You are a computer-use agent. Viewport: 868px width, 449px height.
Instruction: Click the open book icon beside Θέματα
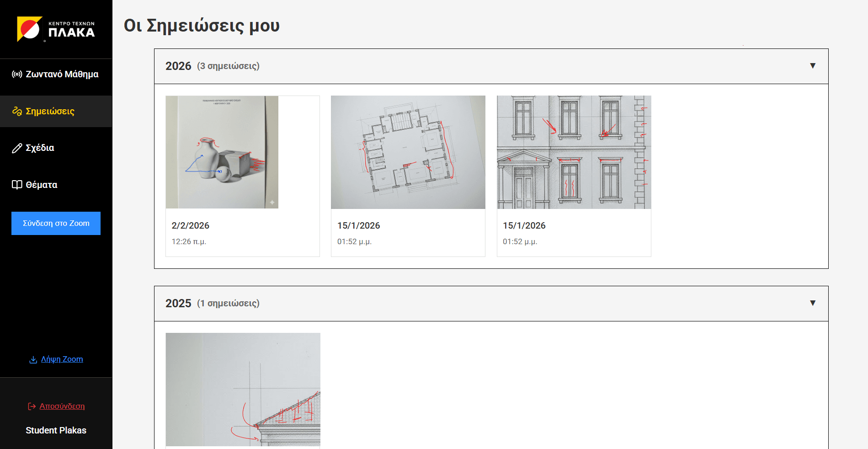[x=17, y=185]
